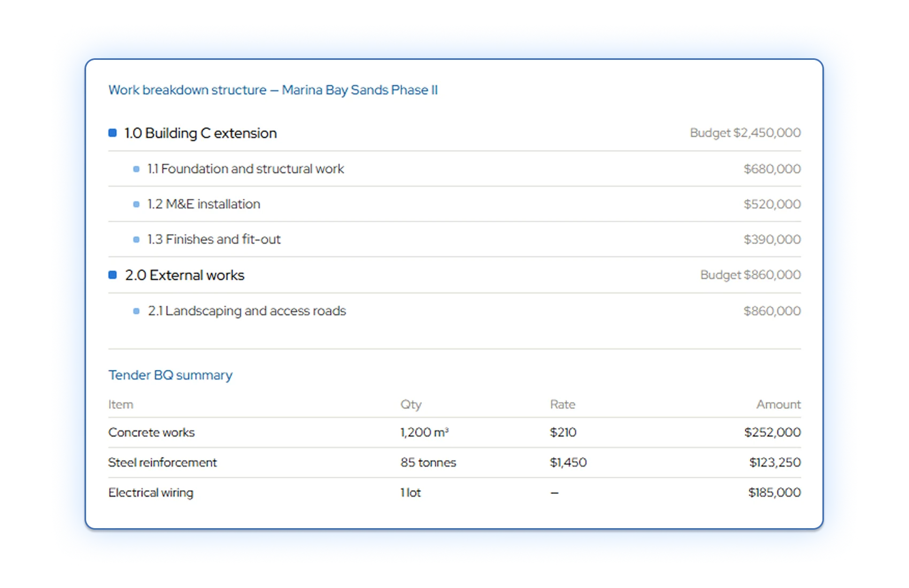
Task: Click Budget $2,450,000 value
Action: pyautogui.click(x=745, y=133)
